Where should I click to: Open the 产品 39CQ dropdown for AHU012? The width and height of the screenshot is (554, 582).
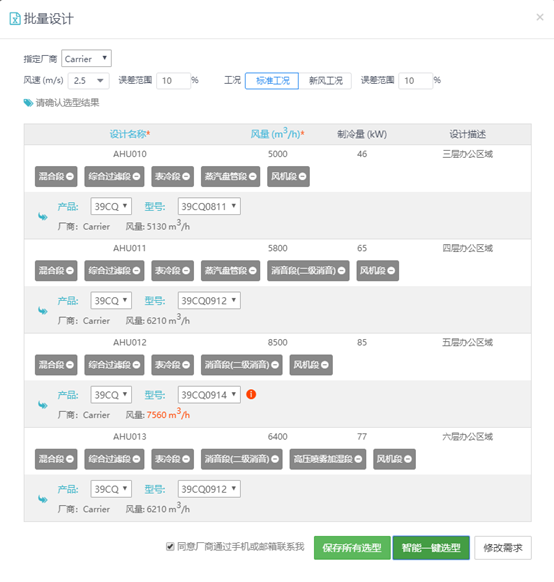pos(111,395)
